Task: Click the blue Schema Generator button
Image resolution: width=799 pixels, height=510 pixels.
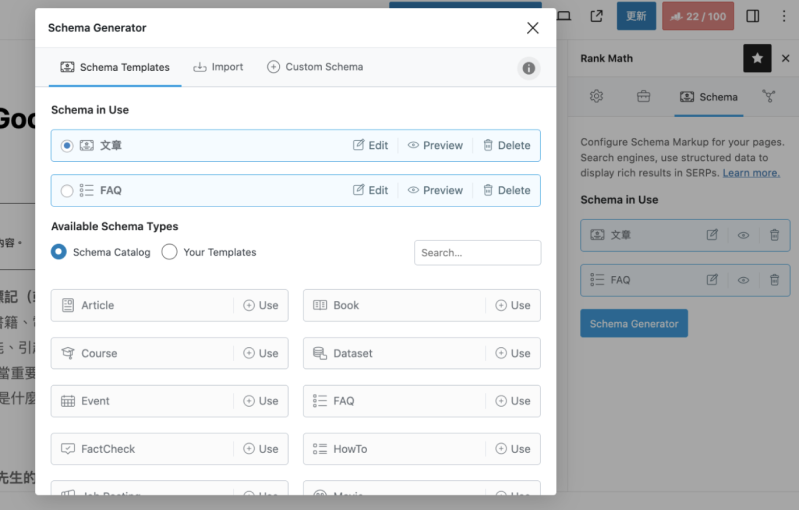Action: (634, 324)
